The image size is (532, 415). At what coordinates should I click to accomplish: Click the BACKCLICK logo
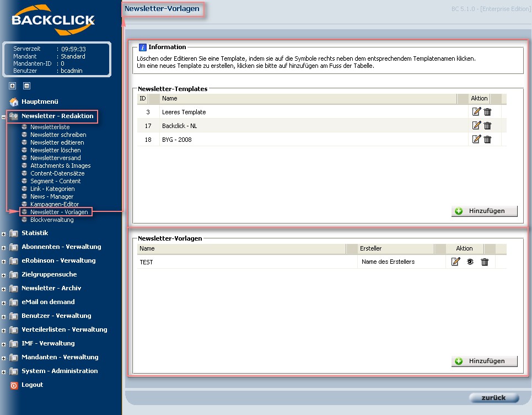click(x=53, y=20)
